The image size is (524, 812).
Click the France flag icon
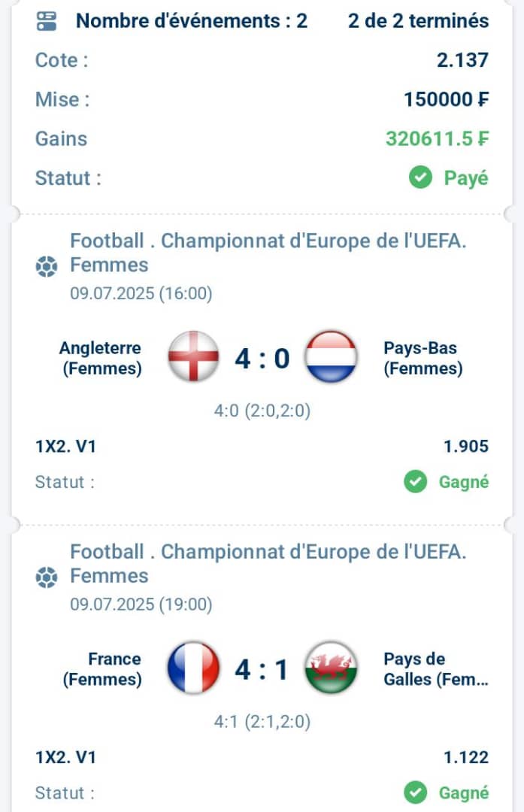[194, 668]
